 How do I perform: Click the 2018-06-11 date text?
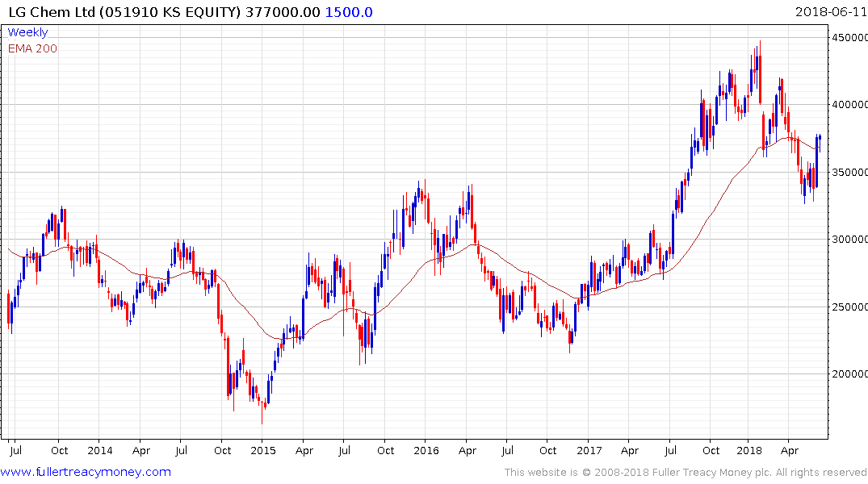831,12
